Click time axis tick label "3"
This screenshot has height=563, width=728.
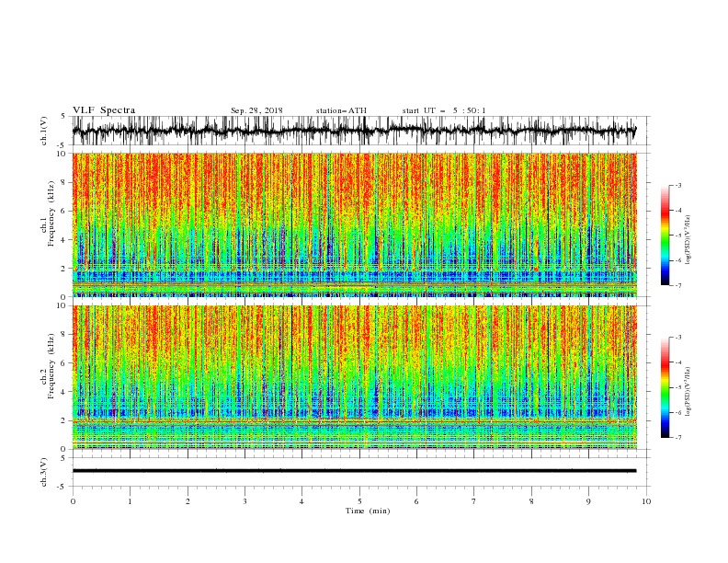245,501
